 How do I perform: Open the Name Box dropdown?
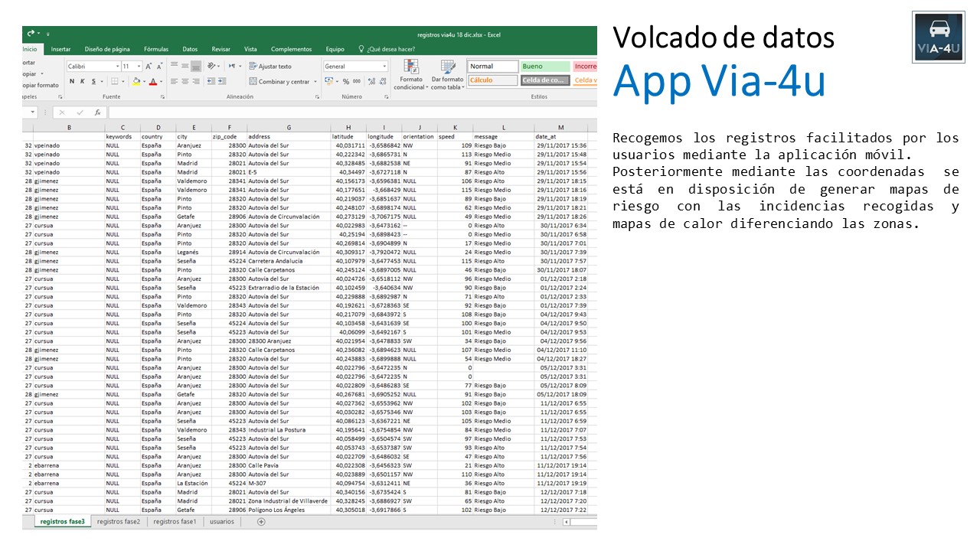tap(33, 112)
